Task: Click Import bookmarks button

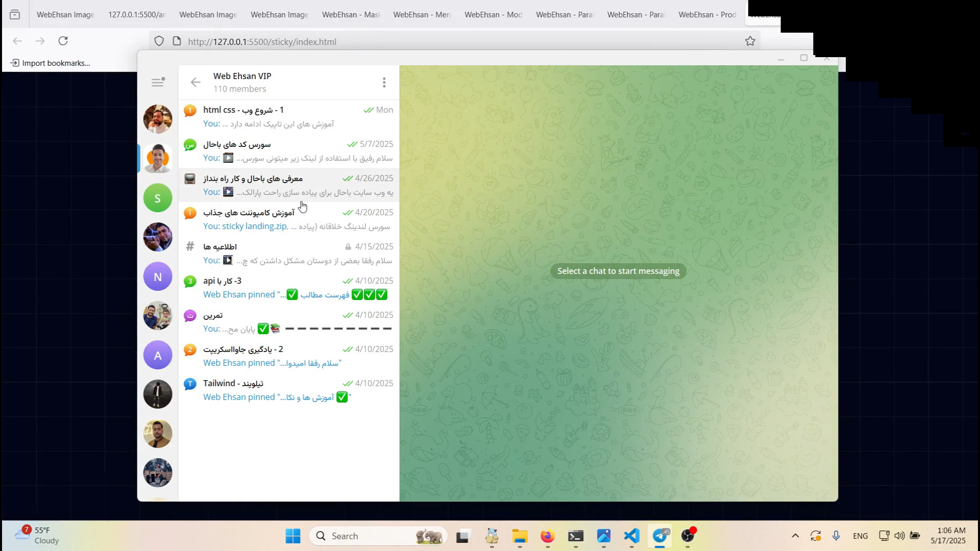Action: [51, 63]
